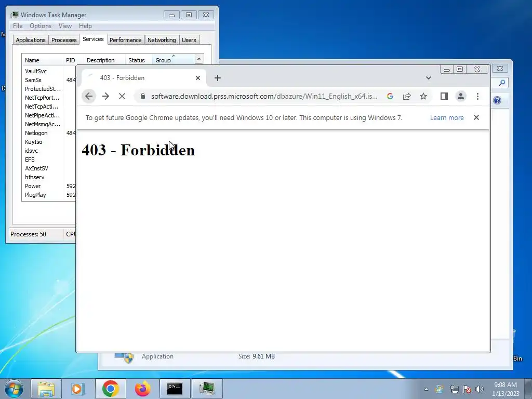The height and width of the screenshot is (399, 532).
Task: Open Chrome's three-dot menu
Action: click(x=478, y=96)
